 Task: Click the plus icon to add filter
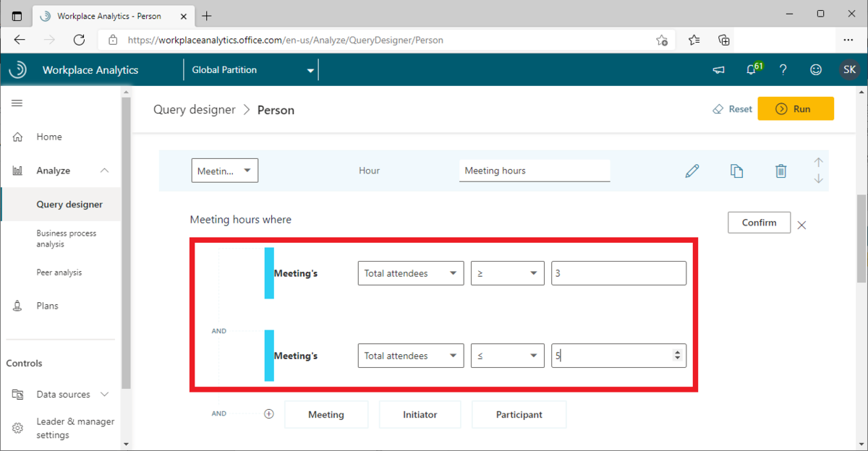click(x=269, y=414)
